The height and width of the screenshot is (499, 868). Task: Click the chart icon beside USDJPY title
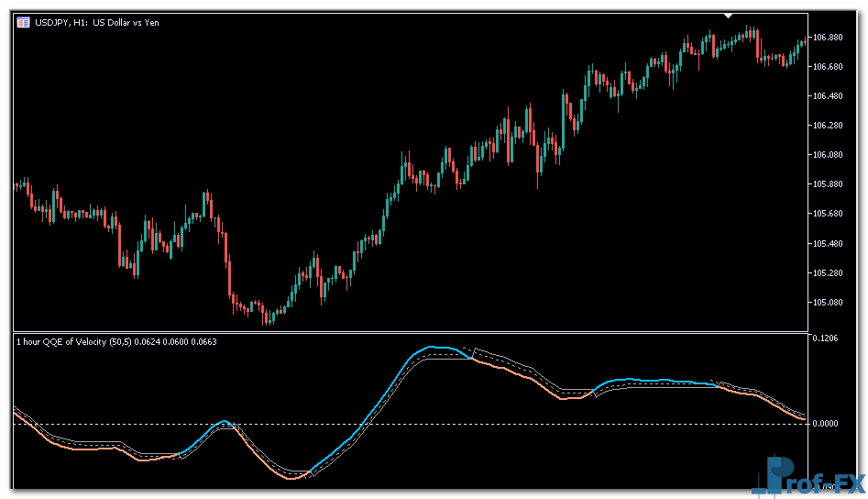pos(22,22)
